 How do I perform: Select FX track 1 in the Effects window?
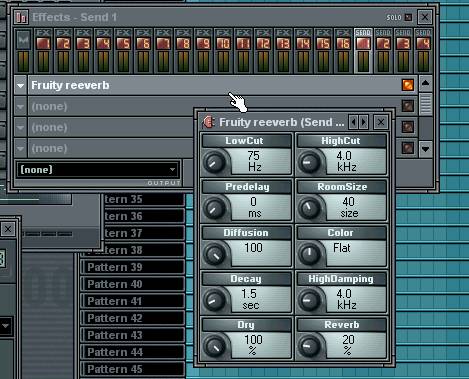[43, 51]
